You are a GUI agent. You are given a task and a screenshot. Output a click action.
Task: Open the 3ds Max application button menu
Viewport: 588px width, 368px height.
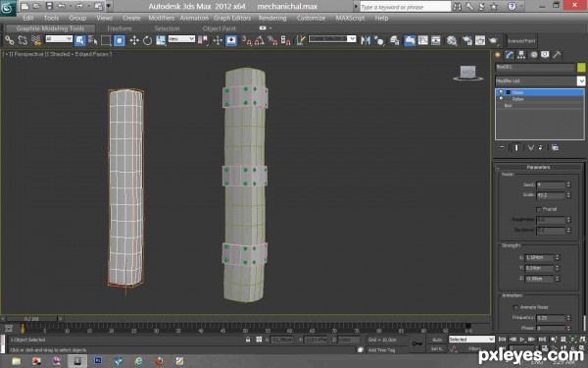point(8,8)
